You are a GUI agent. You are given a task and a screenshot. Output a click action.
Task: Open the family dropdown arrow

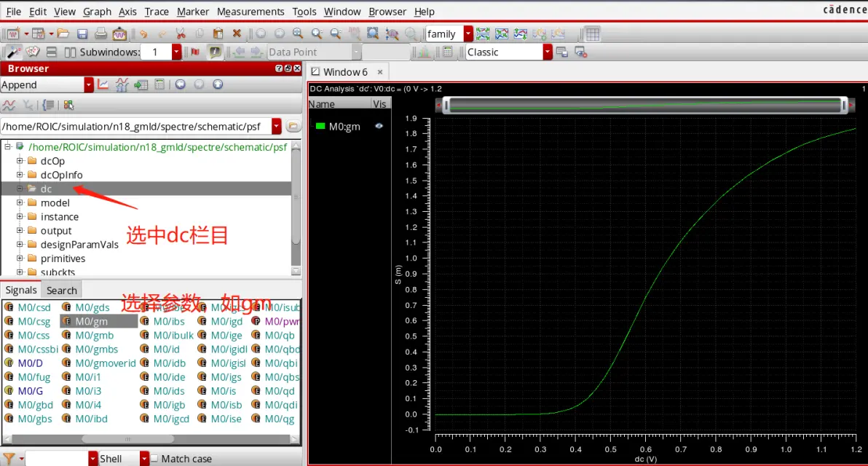468,33
